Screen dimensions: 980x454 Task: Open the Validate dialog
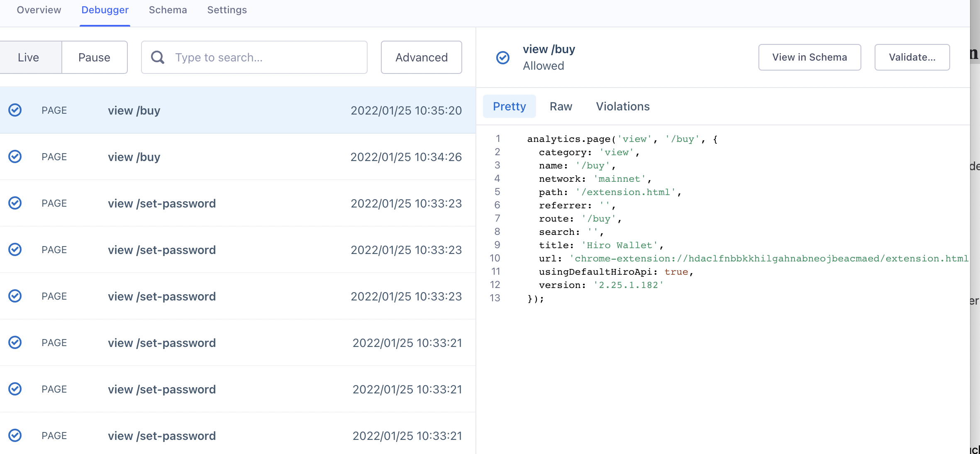pyautogui.click(x=912, y=57)
